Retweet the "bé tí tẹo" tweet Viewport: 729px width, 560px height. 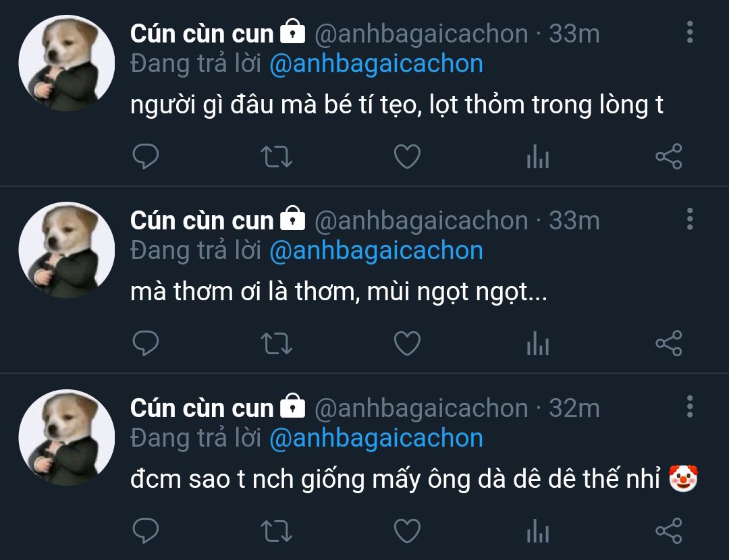click(276, 157)
